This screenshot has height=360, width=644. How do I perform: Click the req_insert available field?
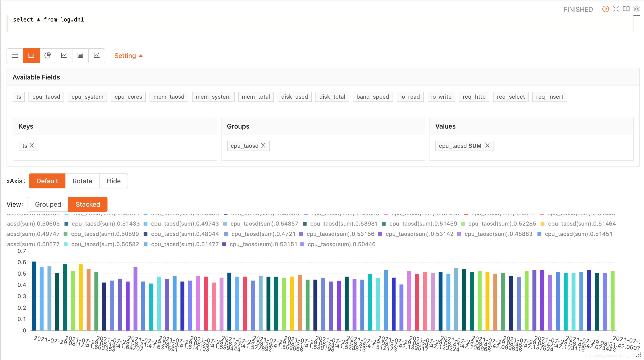[550, 97]
